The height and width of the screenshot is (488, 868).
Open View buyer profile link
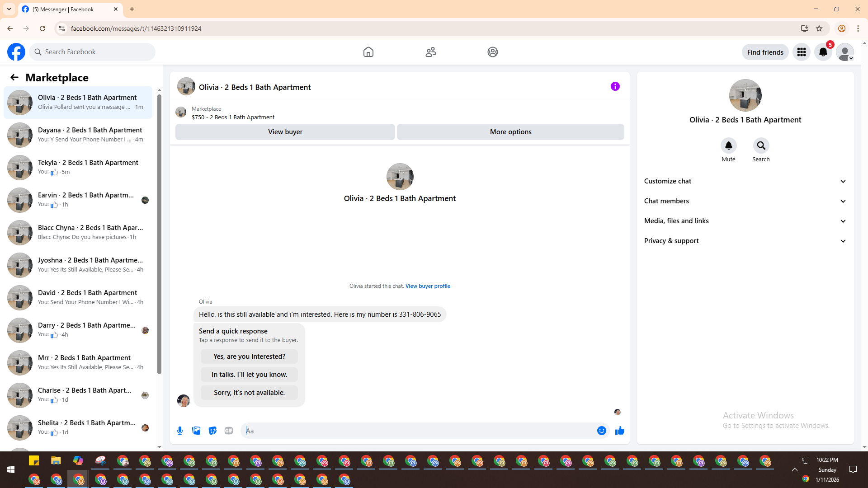(428, 286)
